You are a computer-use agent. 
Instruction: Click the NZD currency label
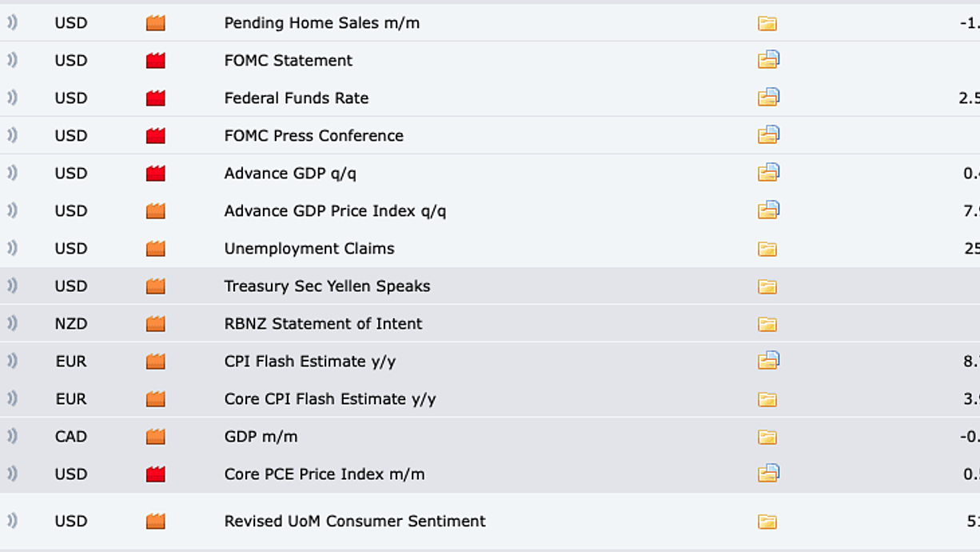[71, 323]
